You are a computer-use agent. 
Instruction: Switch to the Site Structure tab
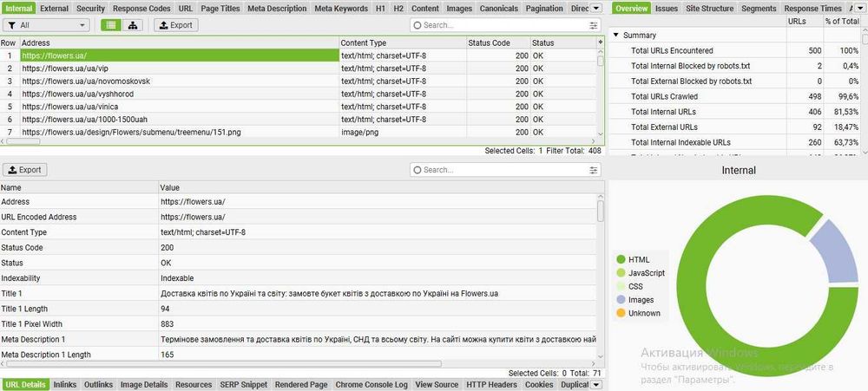click(x=710, y=9)
